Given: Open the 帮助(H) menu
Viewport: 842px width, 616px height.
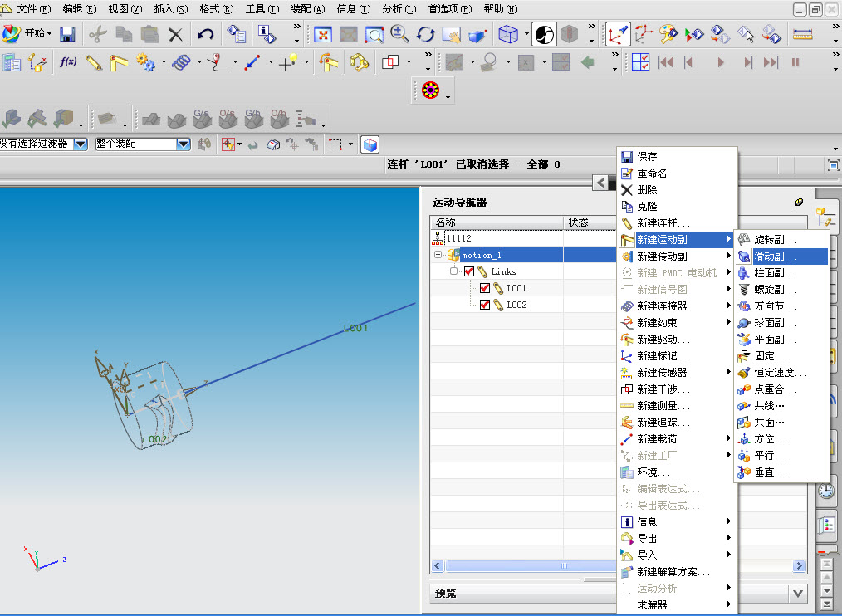Looking at the screenshot, I should 501,8.
